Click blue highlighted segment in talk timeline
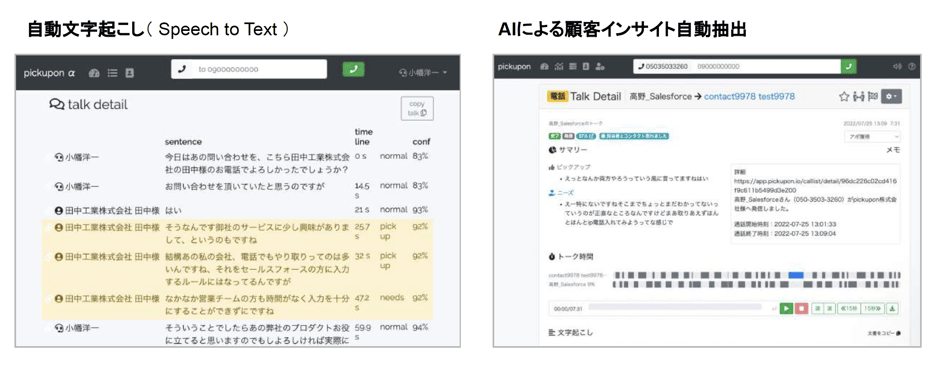This screenshot has height=365, width=945. point(796,275)
